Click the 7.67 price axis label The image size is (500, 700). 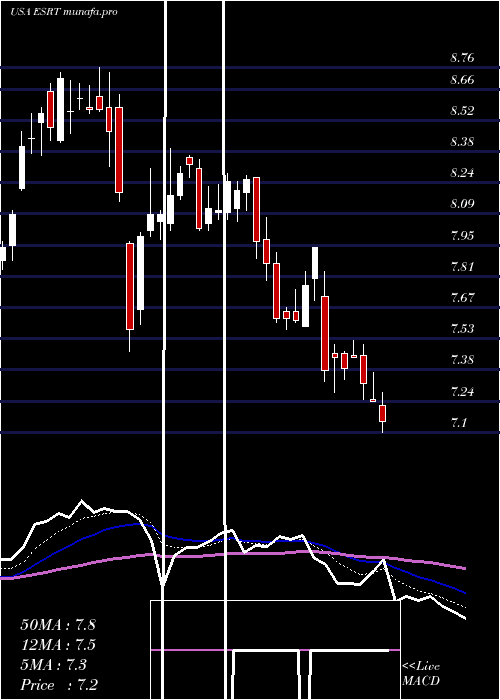tap(462, 297)
